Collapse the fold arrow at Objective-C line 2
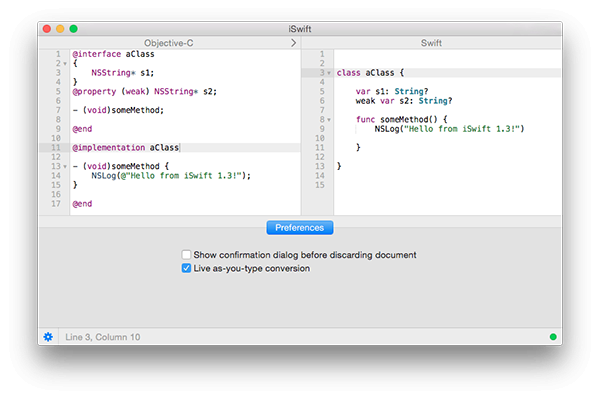Image resolution: width=600 pixels, height=399 pixels. 65,64
